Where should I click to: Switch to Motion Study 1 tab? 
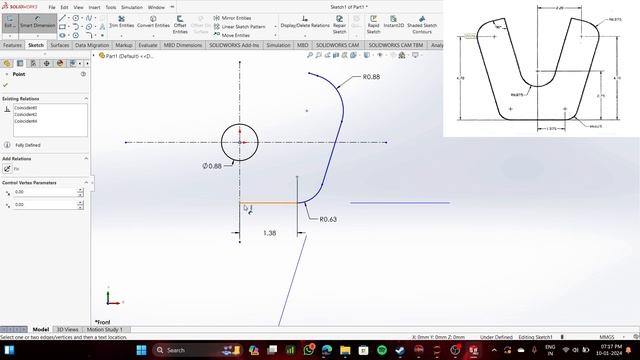click(x=104, y=329)
